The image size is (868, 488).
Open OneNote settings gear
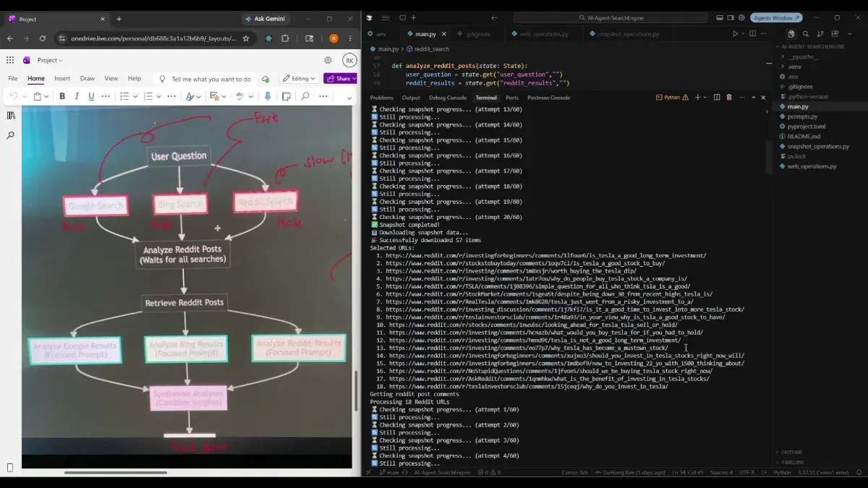328,60
